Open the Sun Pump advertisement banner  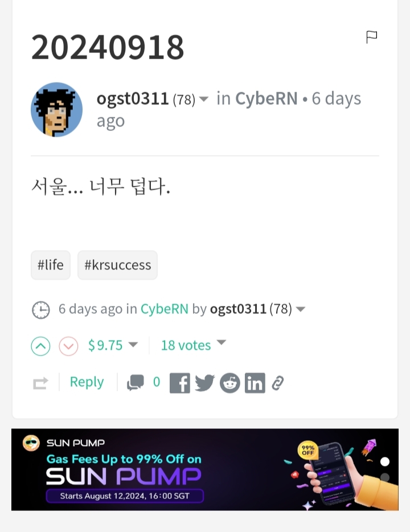[x=205, y=469]
